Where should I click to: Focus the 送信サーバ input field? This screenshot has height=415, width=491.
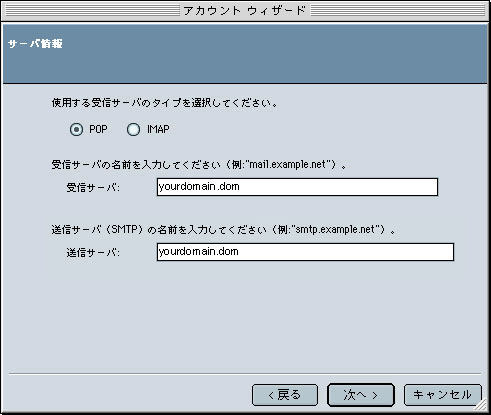pos(305,252)
